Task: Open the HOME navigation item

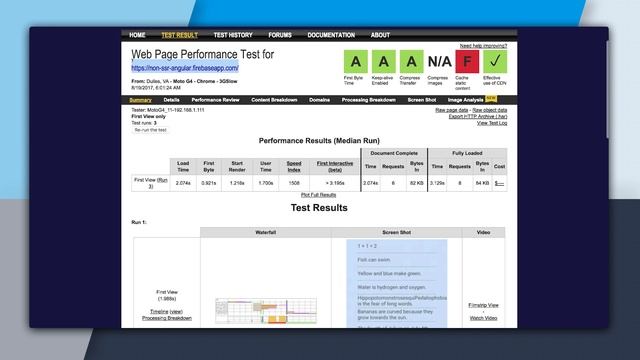Action: click(137, 35)
